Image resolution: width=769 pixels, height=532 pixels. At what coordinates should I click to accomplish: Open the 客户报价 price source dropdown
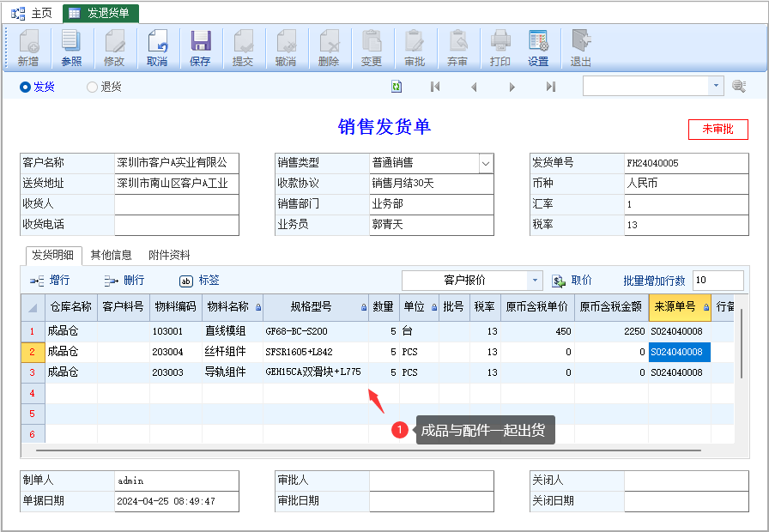[x=535, y=281]
